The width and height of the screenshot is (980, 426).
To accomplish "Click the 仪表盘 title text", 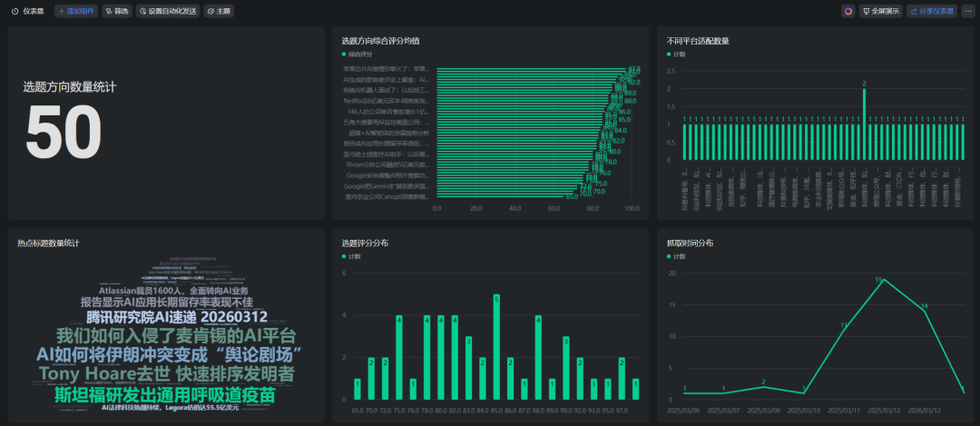I will click(x=34, y=11).
